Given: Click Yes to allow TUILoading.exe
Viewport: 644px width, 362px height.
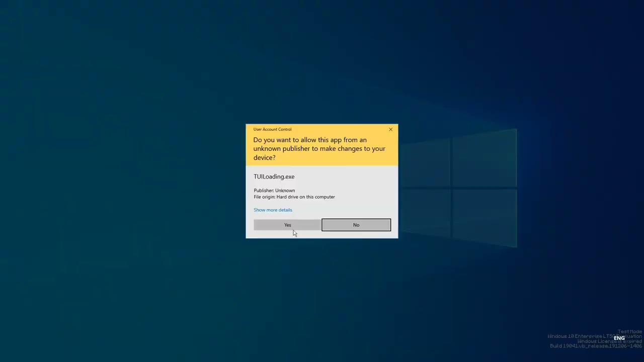Looking at the screenshot, I should click(x=287, y=225).
